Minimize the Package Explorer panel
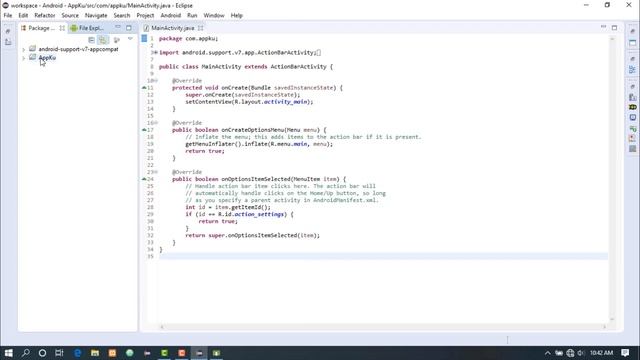The image size is (640, 360). [x=118, y=27]
